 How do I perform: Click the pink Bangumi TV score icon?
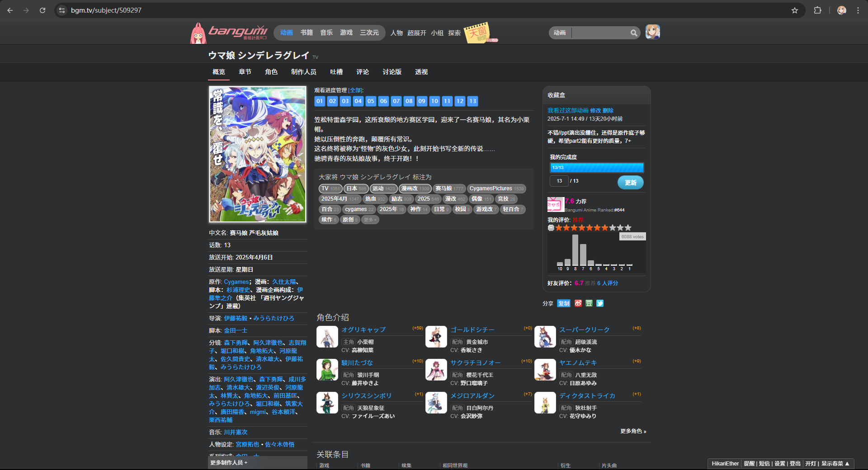556,205
